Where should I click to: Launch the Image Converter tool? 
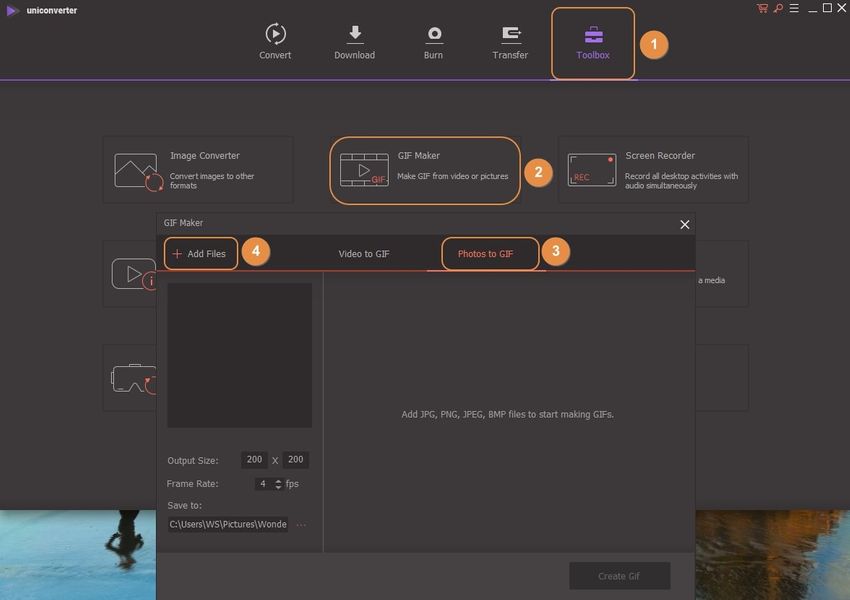(198, 170)
